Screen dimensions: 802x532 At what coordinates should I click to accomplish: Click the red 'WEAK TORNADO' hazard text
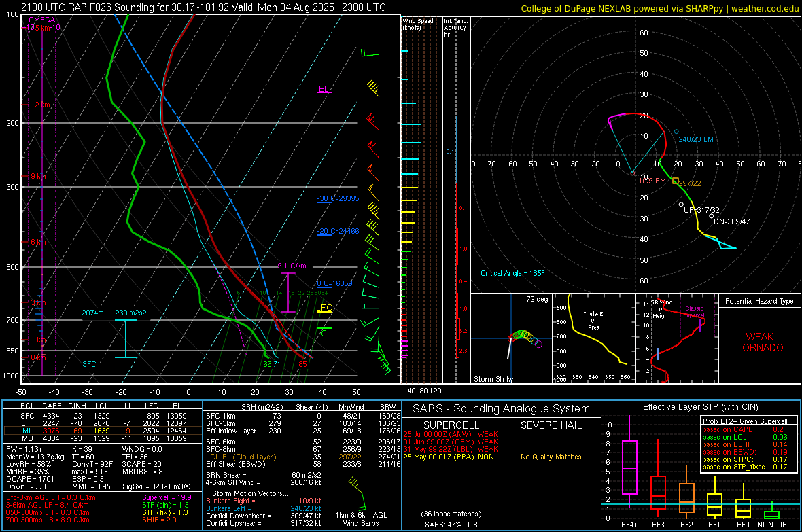pos(760,342)
